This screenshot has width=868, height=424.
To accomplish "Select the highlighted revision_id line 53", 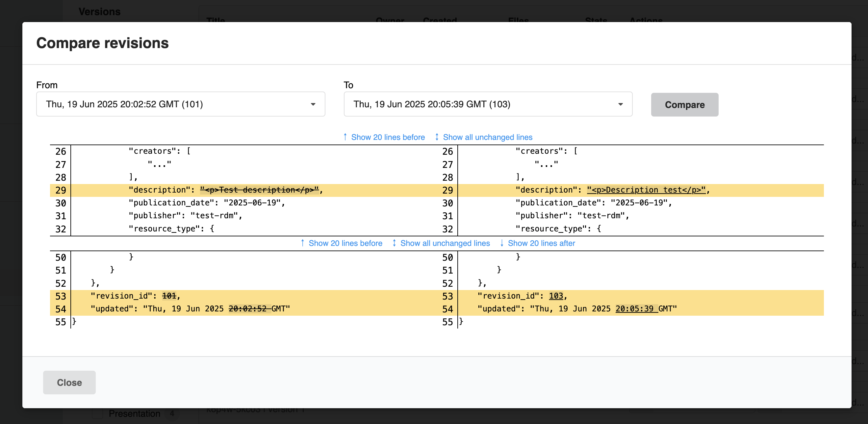I will pos(135,296).
